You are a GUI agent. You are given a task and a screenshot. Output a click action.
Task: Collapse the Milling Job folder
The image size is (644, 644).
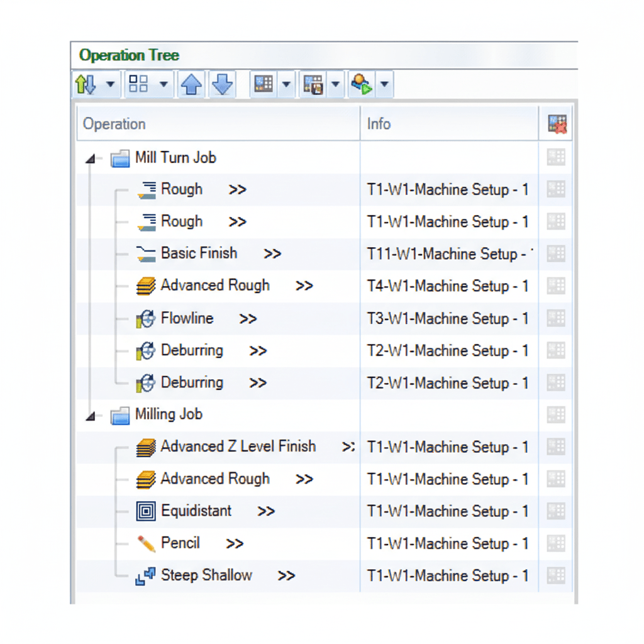[91, 416]
